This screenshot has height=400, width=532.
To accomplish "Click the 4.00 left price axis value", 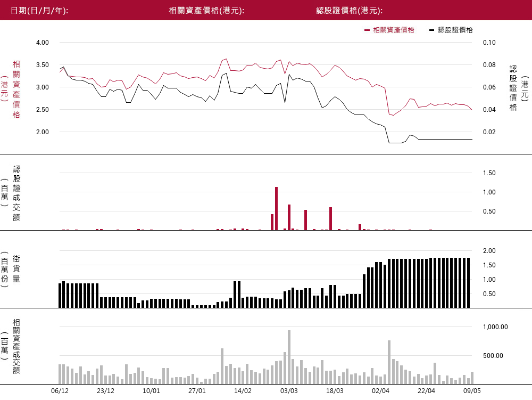I will point(43,43).
